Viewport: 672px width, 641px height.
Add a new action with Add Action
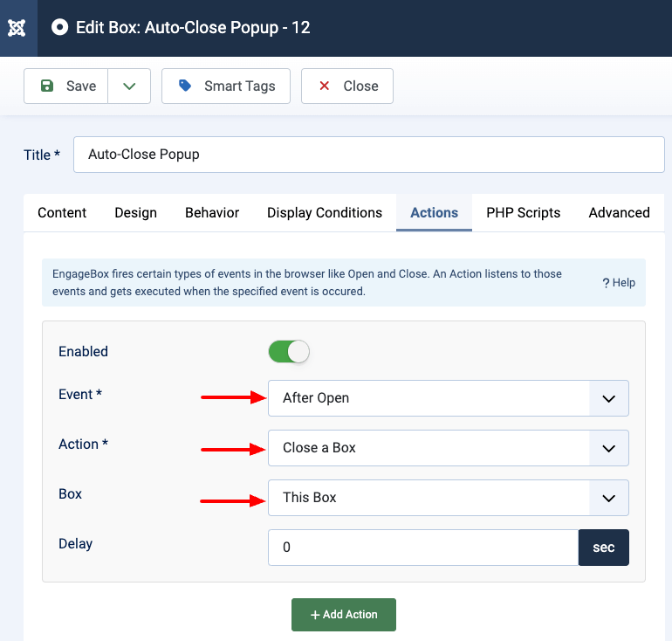coord(344,615)
